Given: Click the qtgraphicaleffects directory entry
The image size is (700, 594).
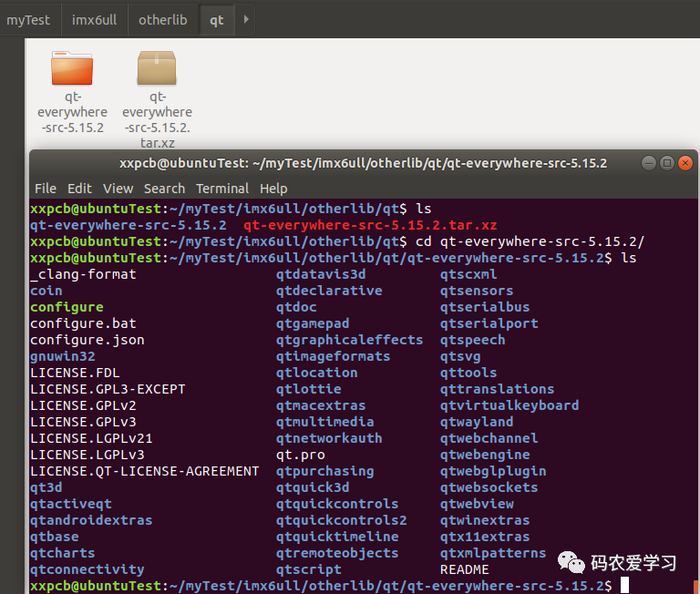Looking at the screenshot, I should click(349, 340).
